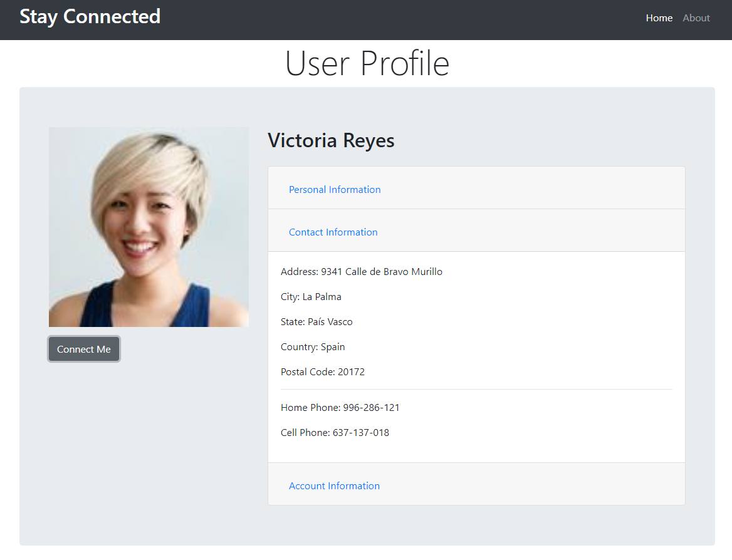Go to the About page
Viewport: 732px width, 560px height.
coord(696,18)
